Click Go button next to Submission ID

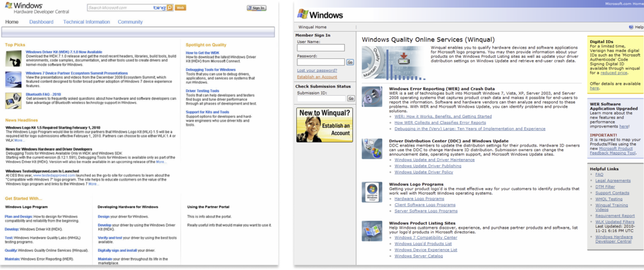tap(351, 98)
